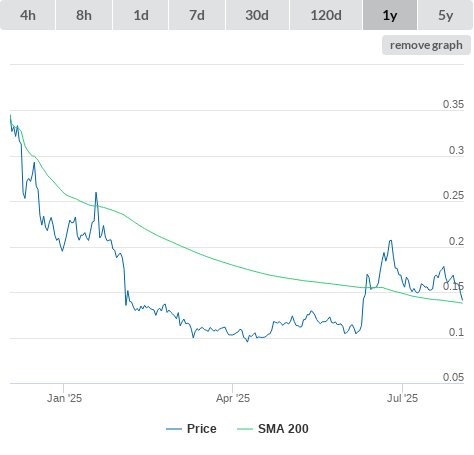Click the green SMA 200 line marker

pos(245,429)
